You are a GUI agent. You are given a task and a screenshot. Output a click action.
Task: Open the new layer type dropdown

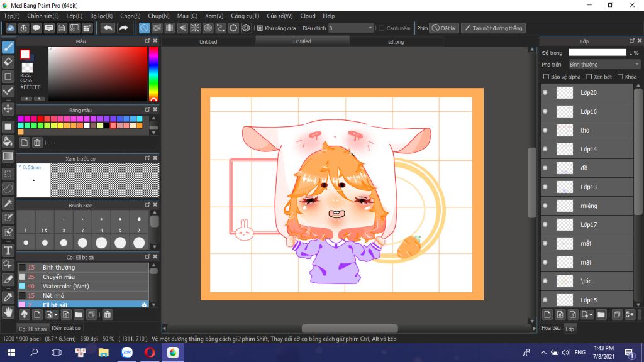pos(591,315)
